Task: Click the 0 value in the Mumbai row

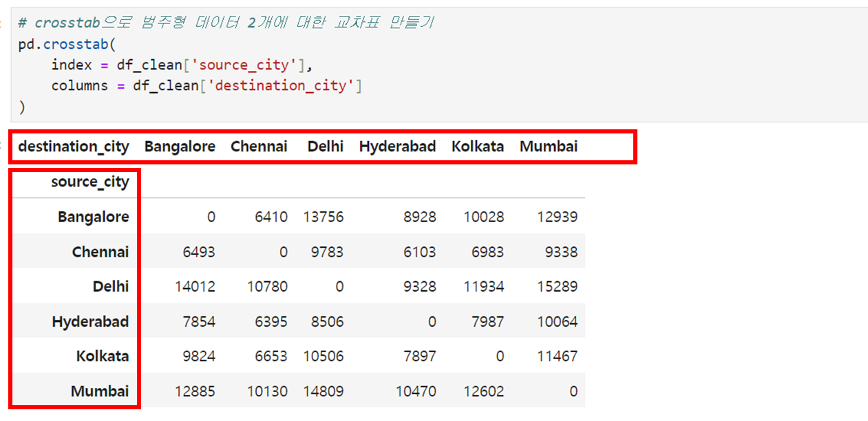Action: point(573,391)
